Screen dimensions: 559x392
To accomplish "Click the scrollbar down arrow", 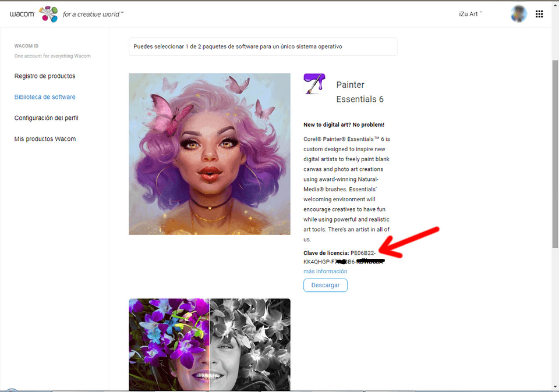I will click(555, 386).
